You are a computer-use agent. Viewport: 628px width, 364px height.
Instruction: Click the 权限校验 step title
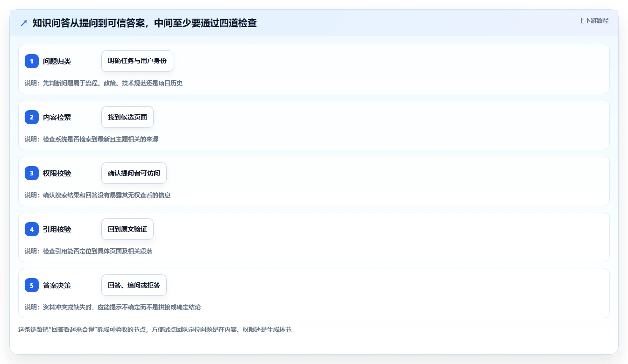(x=57, y=173)
